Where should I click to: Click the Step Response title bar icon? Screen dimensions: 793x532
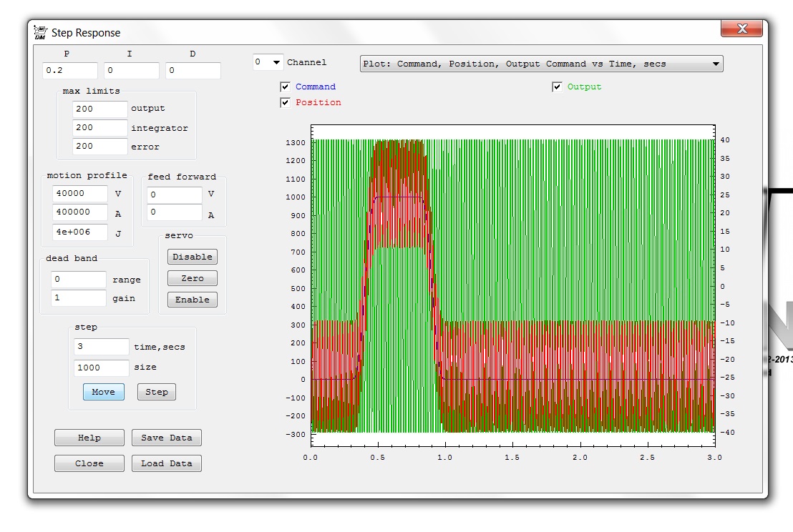[40, 32]
